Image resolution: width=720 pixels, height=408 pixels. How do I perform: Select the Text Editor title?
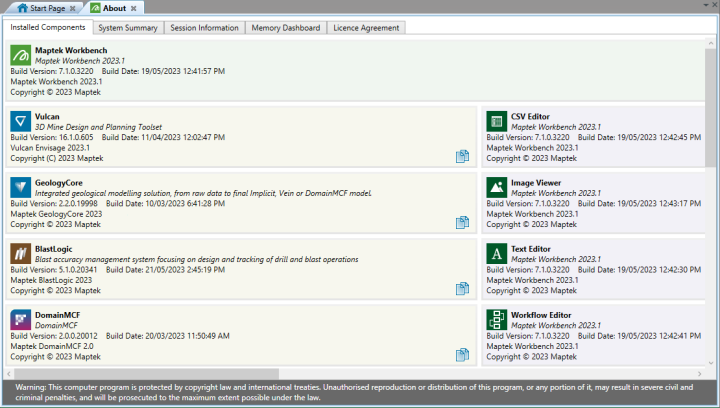[x=531, y=249]
